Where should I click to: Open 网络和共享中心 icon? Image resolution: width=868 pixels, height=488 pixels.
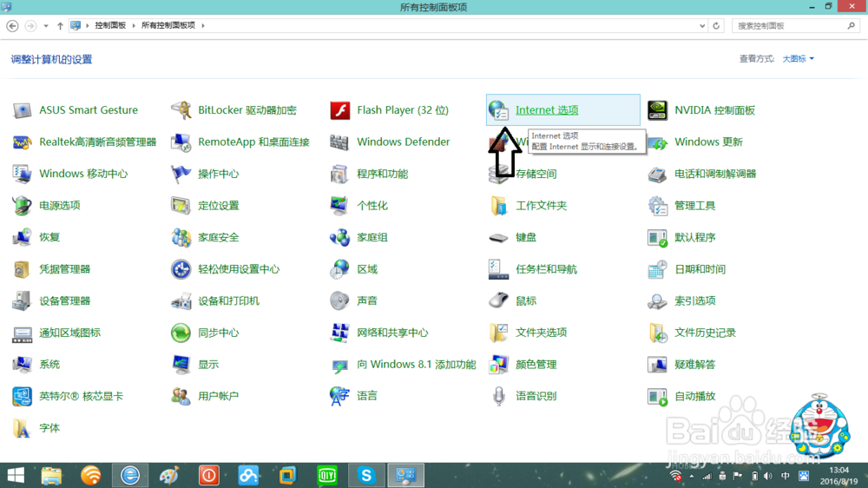[x=340, y=333]
